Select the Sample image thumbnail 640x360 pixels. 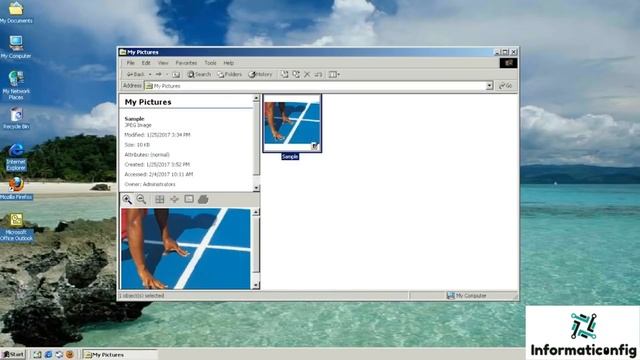[x=292, y=123]
